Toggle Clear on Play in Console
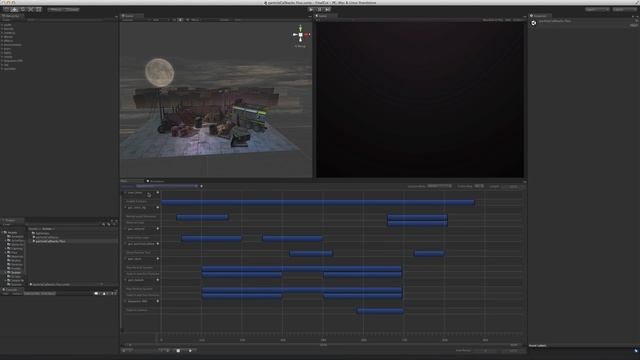This screenshot has width=640, height=360. (x=31, y=293)
